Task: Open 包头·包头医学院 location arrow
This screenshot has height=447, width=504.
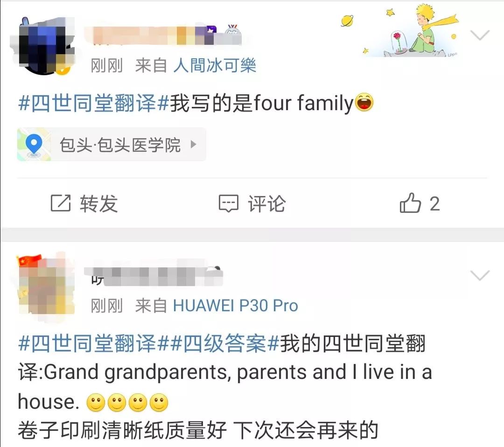Action: [193, 144]
